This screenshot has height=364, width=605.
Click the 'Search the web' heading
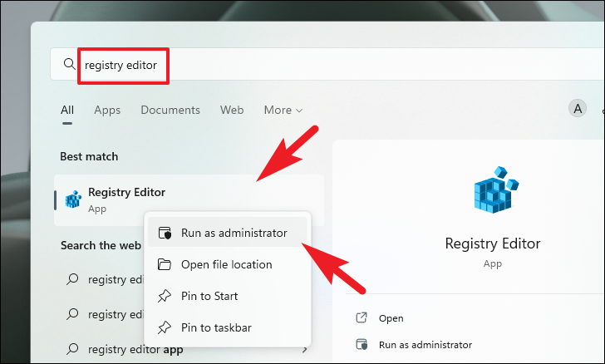101,245
